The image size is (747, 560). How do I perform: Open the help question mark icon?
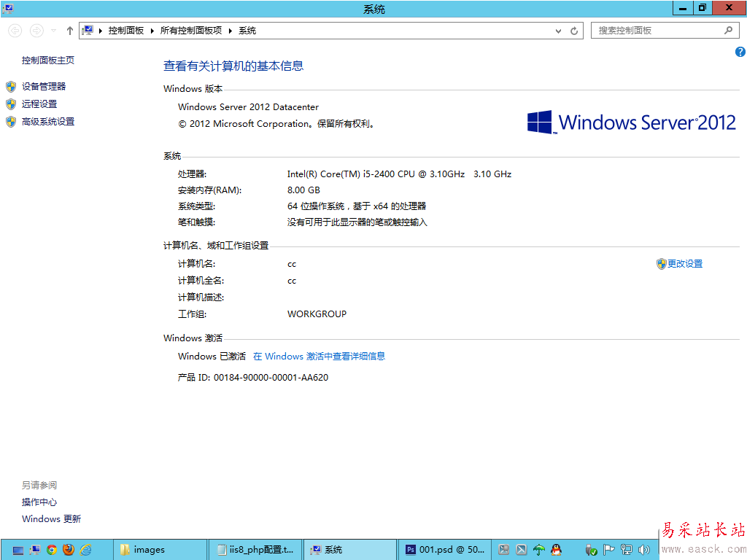click(x=740, y=52)
